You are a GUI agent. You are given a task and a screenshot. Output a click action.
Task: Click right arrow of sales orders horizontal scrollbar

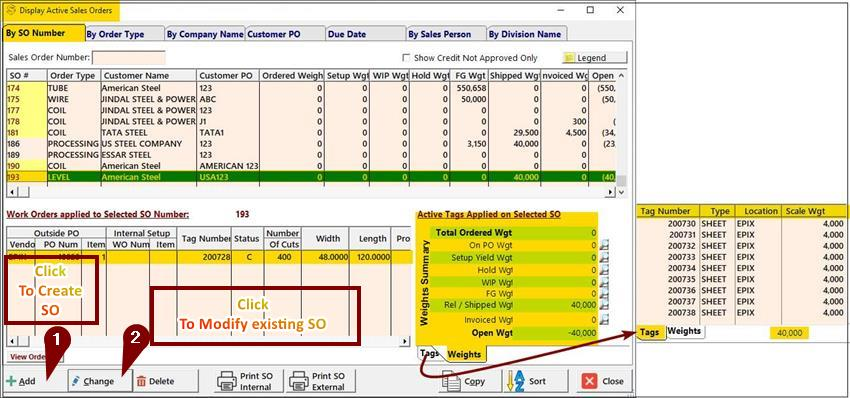pyautogui.click(x=611, y=192)
